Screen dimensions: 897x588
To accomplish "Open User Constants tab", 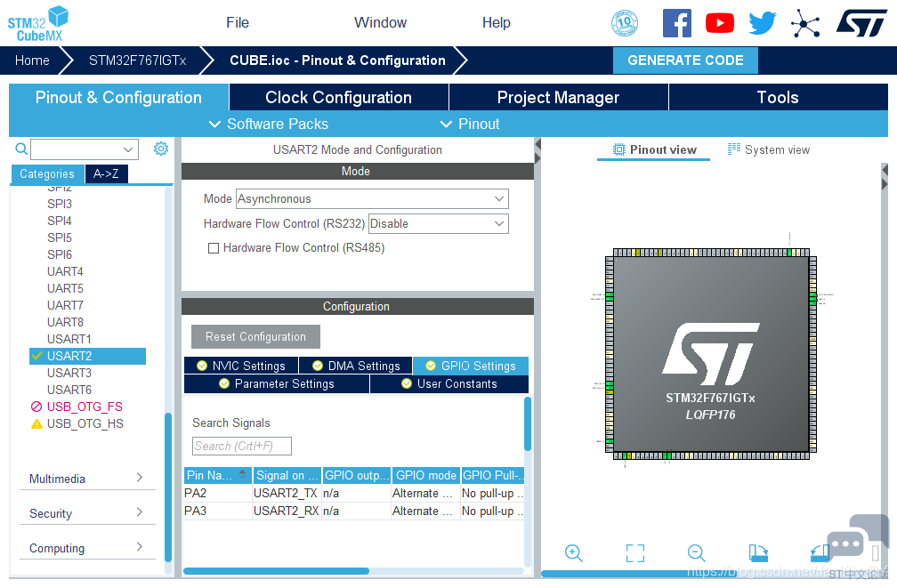I will pos(449,383).
